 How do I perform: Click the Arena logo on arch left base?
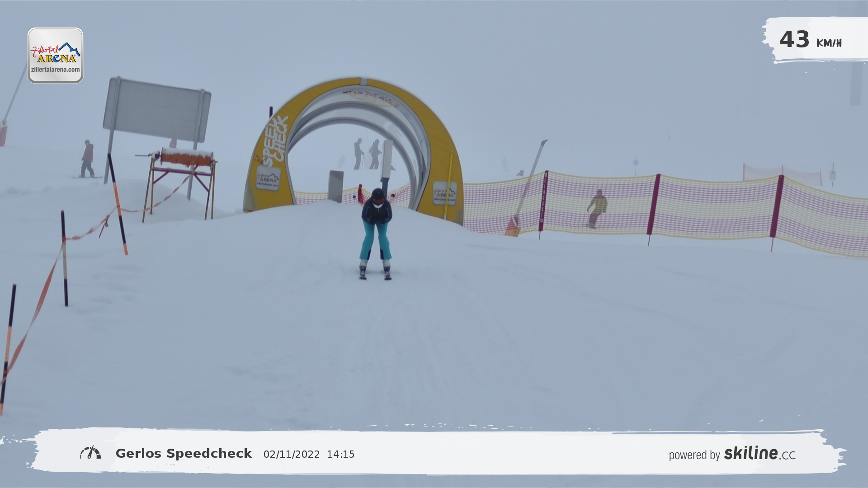(268, 178)
